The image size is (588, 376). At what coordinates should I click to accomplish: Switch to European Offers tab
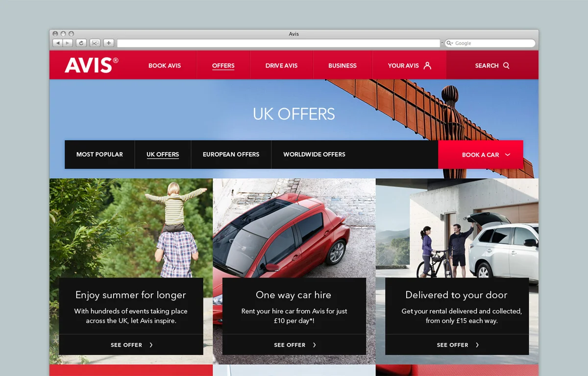click(x=231, y=154)
